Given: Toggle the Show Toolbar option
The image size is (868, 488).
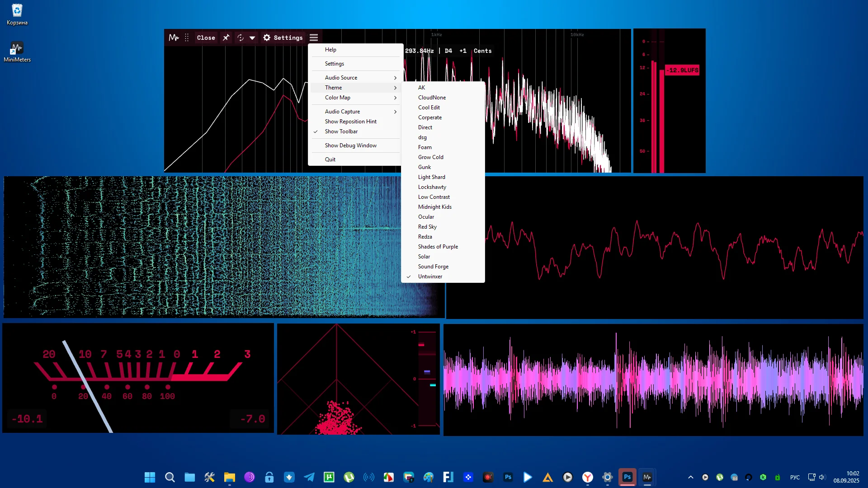Looking at the screenshot, I should 341,131.
